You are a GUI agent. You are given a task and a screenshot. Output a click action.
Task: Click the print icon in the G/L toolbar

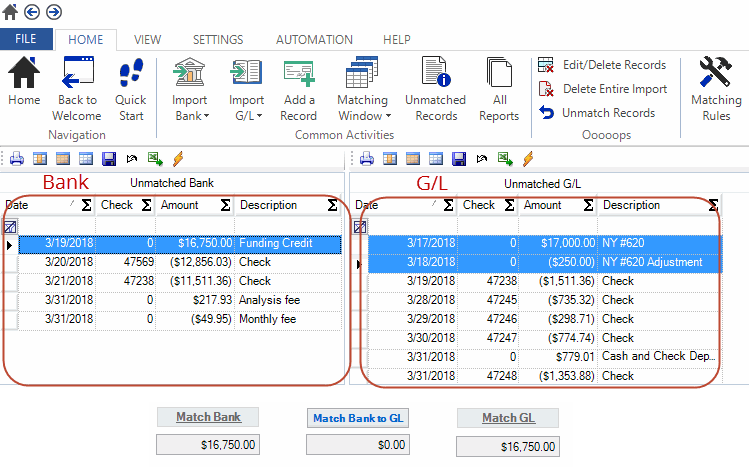367,159
